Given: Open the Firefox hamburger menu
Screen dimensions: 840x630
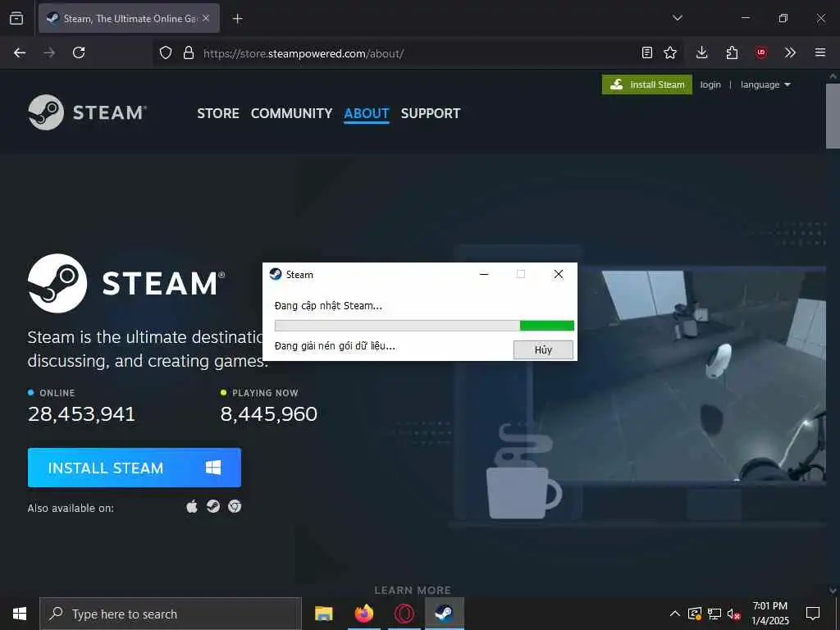Looking at the screenshot, I should [820, 52].
